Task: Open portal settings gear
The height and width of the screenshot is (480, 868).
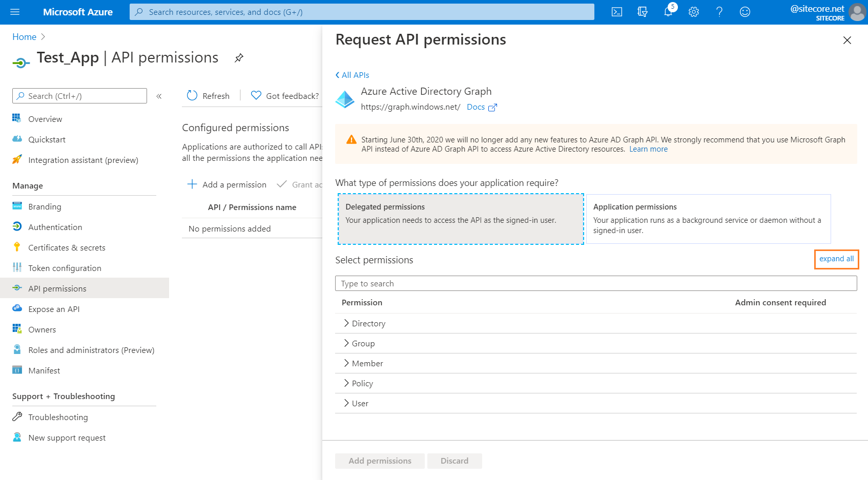Action: (x=693, y=12)
